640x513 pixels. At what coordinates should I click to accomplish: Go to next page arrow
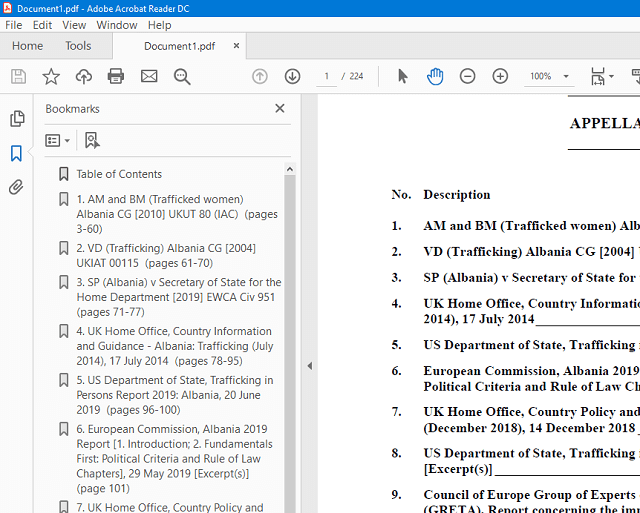(x=292, y=76)
